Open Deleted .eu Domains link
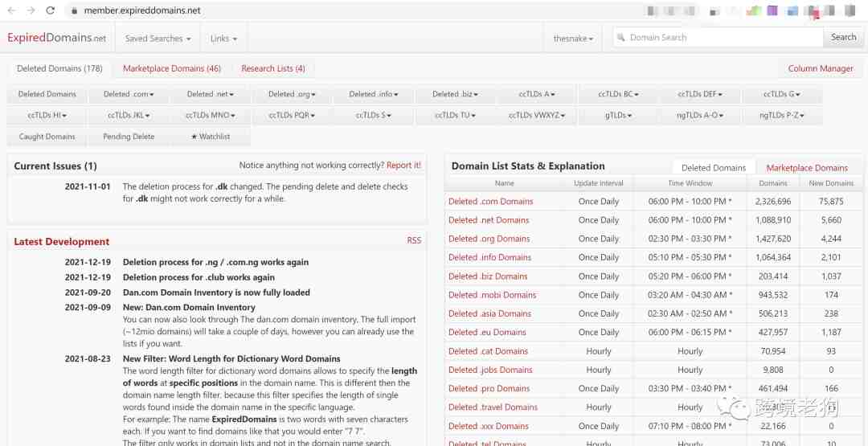This screenshot has height=446, width=868. pos(487,333)
